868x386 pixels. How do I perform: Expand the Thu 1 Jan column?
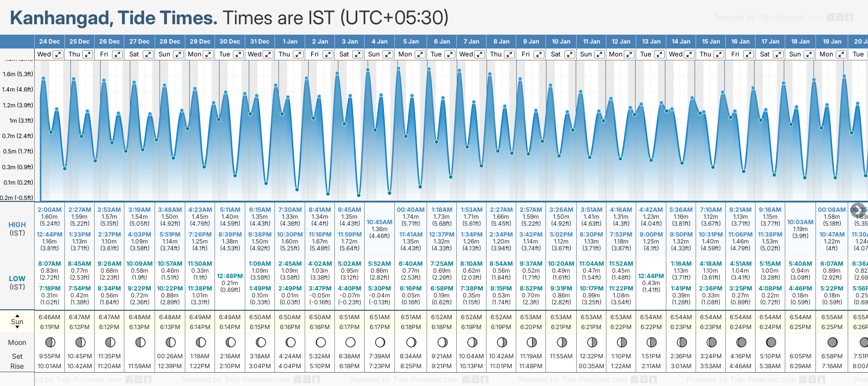pyautogui.click(x=298, y=54)
